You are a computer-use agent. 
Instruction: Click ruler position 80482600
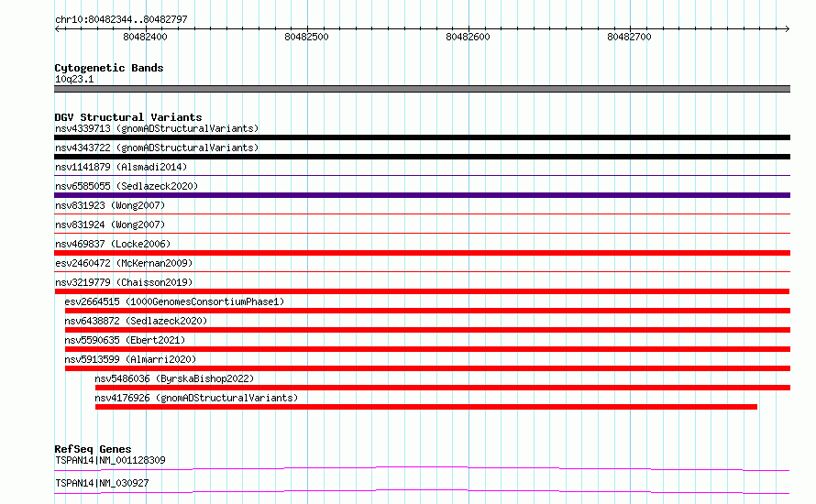tap(468, 37)
